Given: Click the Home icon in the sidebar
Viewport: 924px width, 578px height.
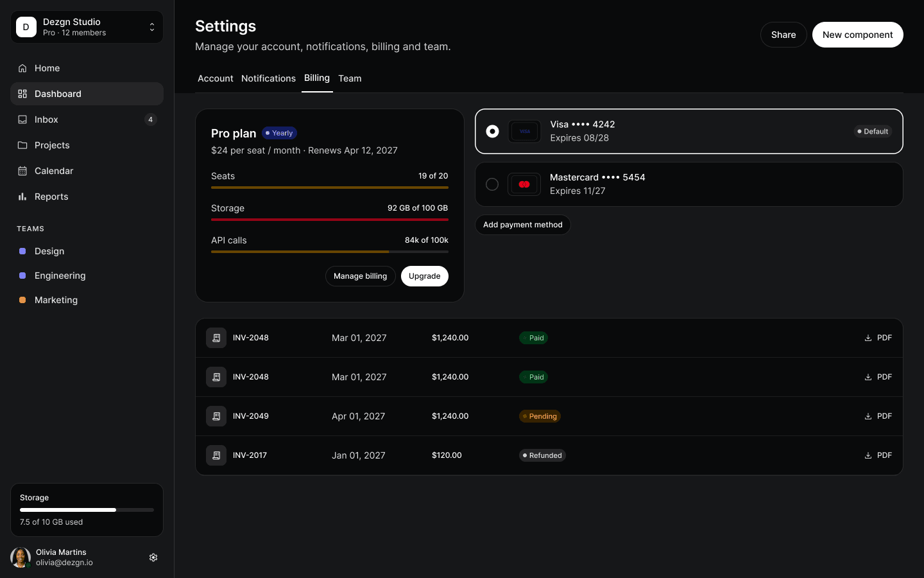Looking at the screenshot, I should pos(22,68).
